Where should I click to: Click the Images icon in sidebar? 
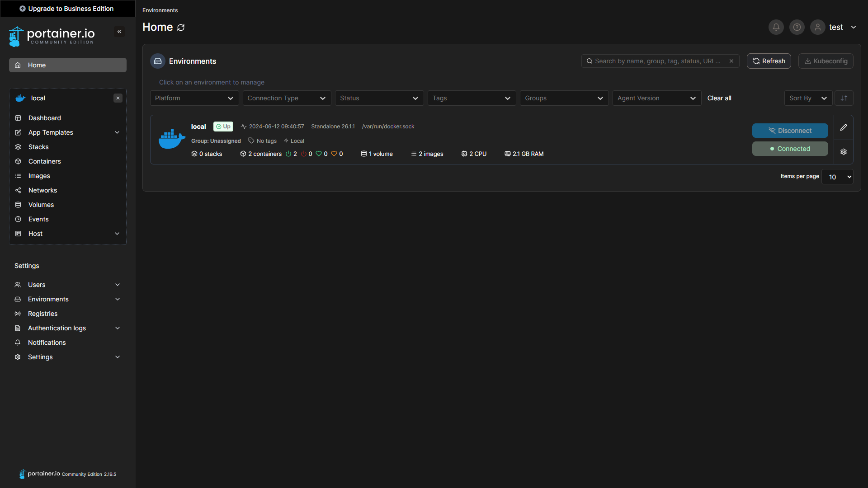[18, 175]
